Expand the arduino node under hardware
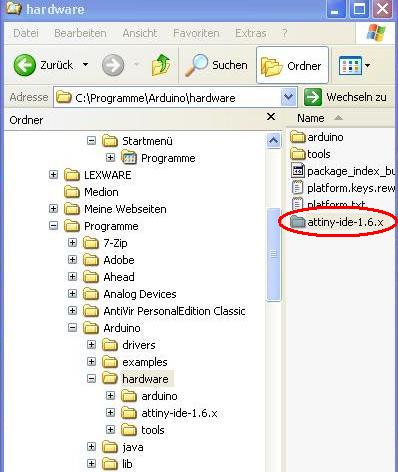The height and width of the screenshot is (472, 398). [110, 396]
